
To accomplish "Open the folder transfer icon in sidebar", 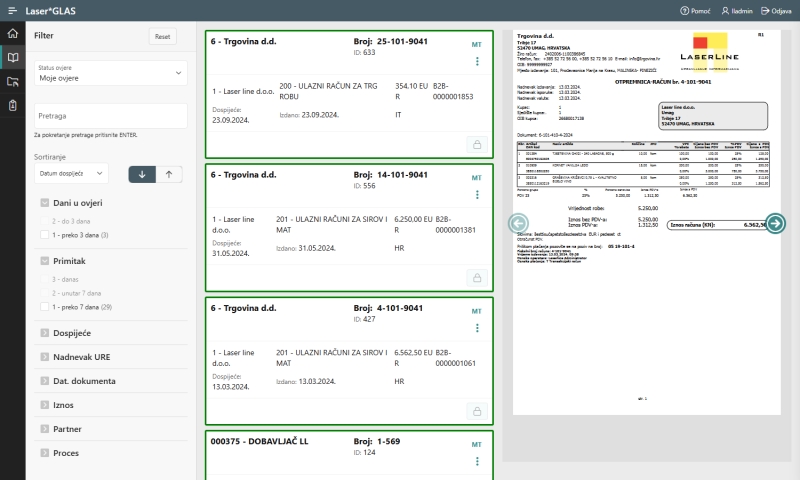I will 13,82.
